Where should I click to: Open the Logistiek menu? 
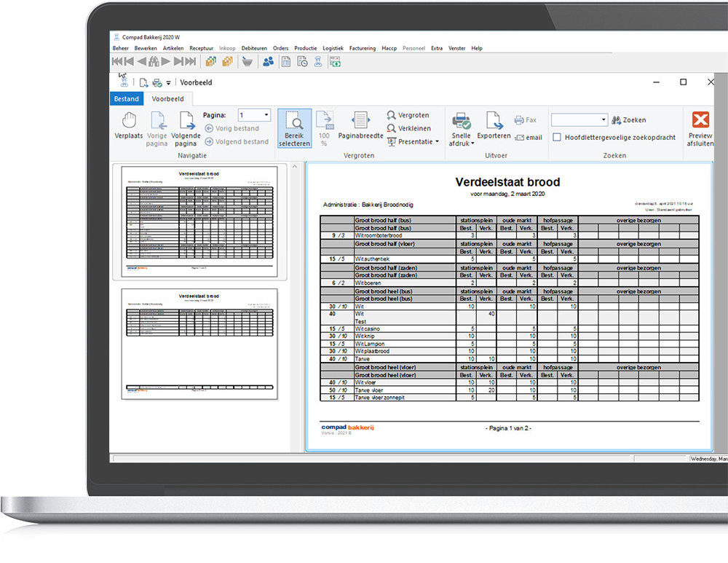click(x=333, y=48)
